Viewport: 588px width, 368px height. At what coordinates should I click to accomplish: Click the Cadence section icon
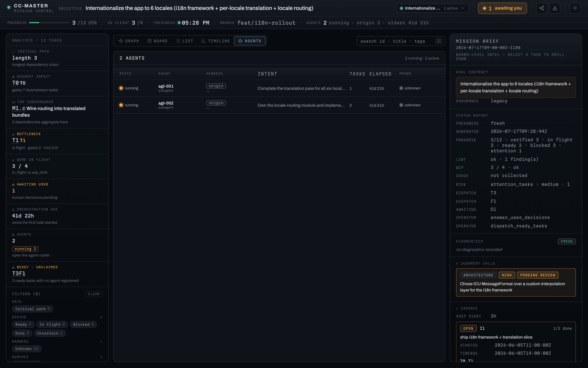click(457, 309)
